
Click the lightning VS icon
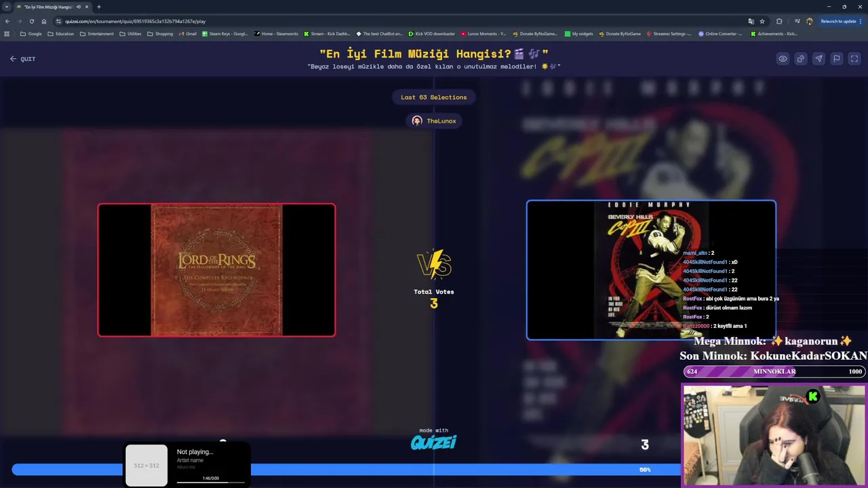[434, 264]
